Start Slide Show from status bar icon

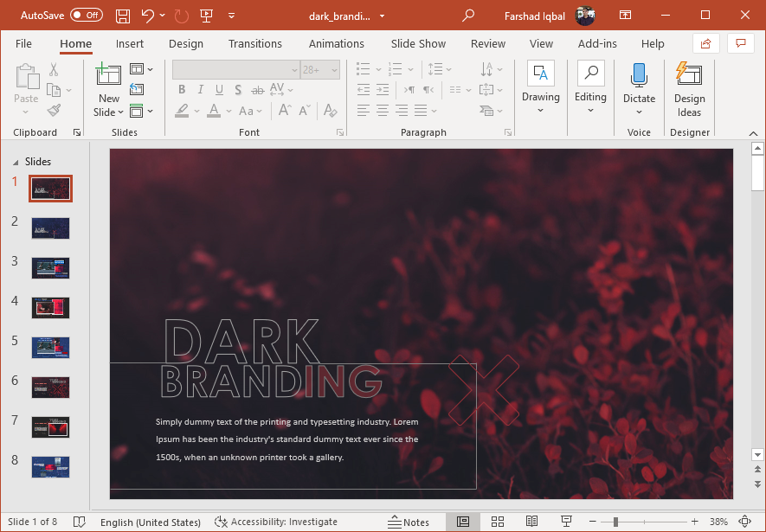click(566, 522)
